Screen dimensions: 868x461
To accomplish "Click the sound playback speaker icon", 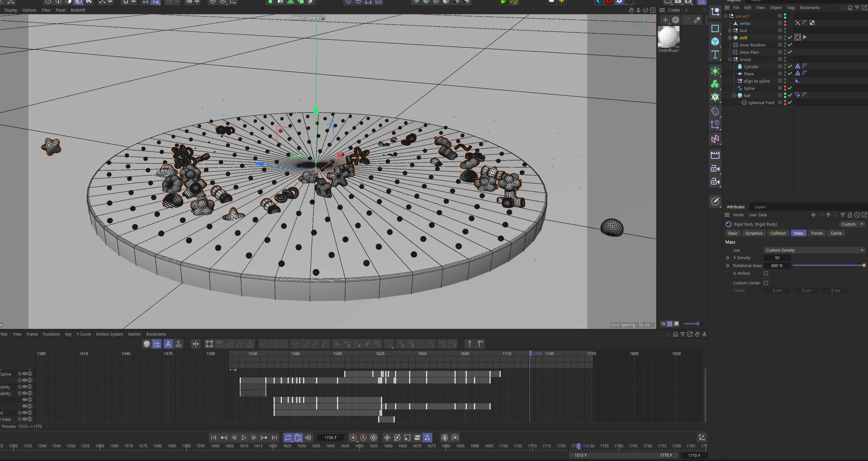I will click(x=308, y=438).
